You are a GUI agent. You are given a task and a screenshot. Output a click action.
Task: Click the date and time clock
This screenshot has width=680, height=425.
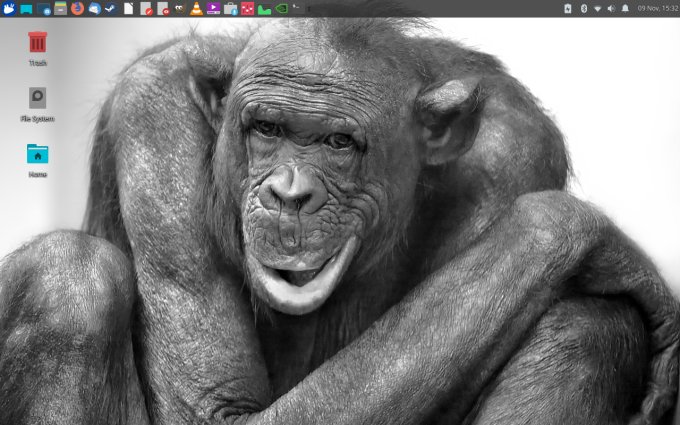(x=655, y=8)
